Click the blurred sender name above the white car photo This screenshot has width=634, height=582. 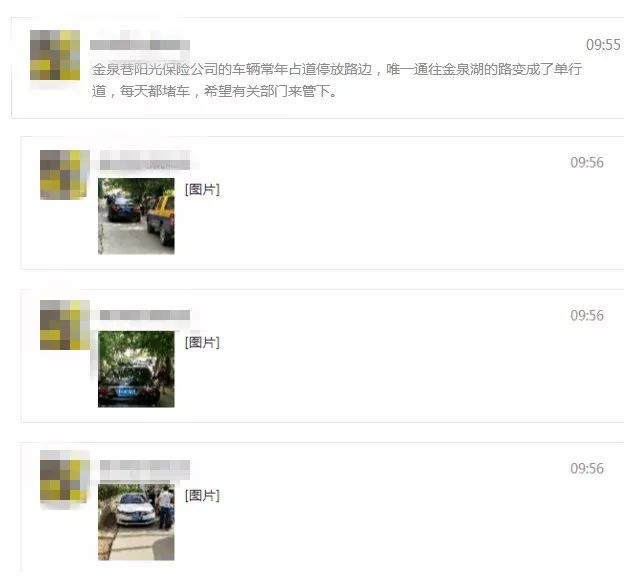point(145,470)
